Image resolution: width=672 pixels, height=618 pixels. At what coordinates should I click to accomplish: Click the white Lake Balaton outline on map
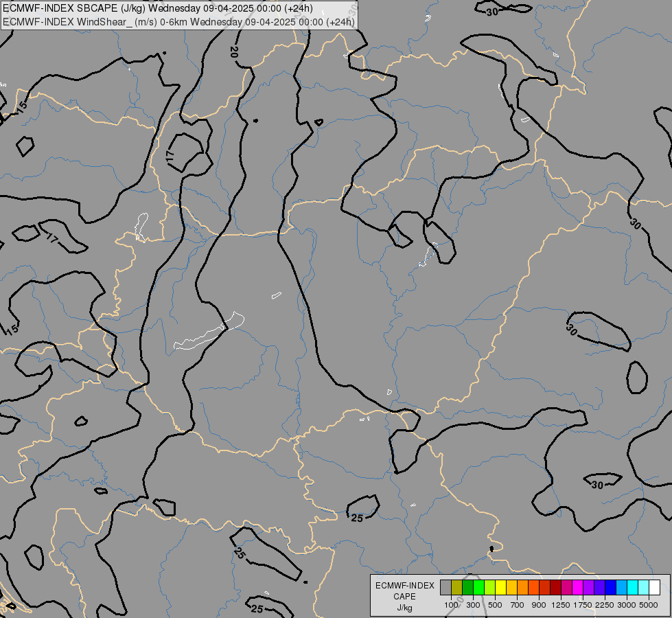(209, 331)
